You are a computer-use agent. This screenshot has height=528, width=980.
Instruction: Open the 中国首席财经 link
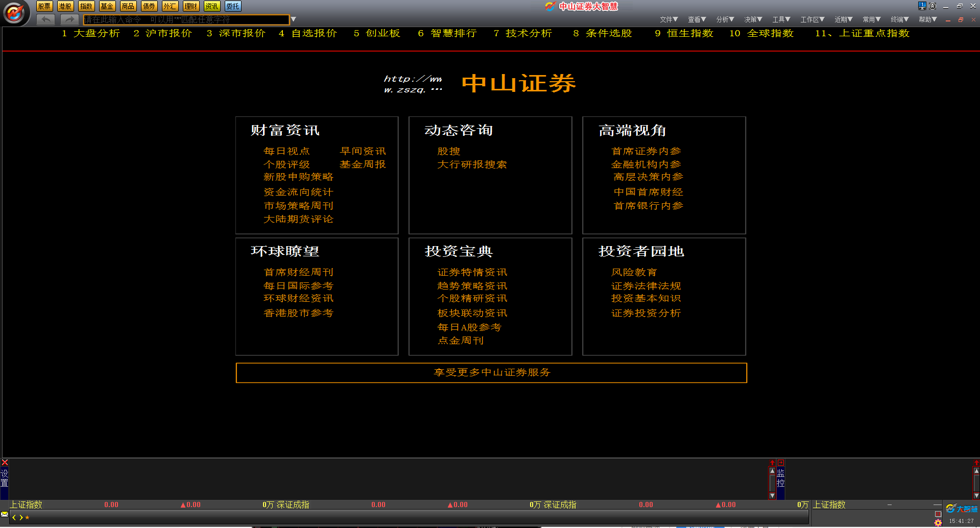[x=648, y=192]
